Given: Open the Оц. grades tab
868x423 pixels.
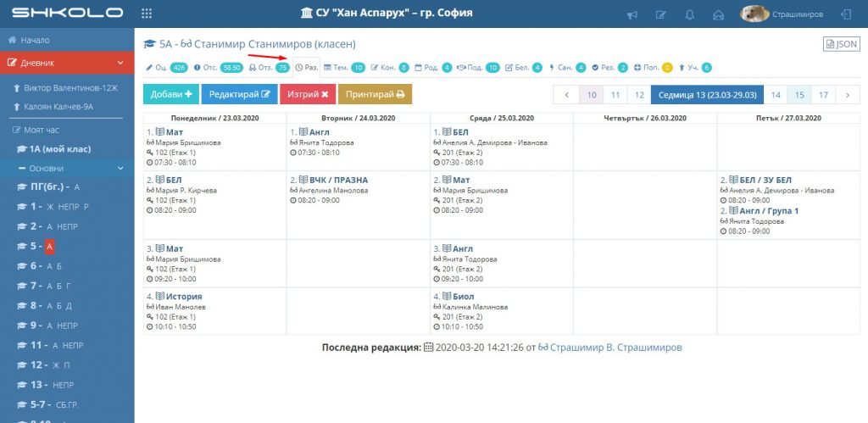Looking at the screenshot, I should pos(167,68).
